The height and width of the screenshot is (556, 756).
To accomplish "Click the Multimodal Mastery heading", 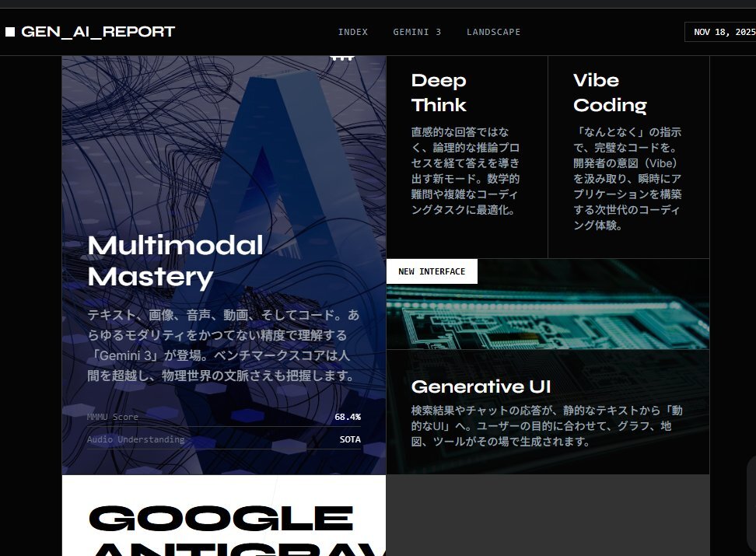I will click(x=176, y=261).
